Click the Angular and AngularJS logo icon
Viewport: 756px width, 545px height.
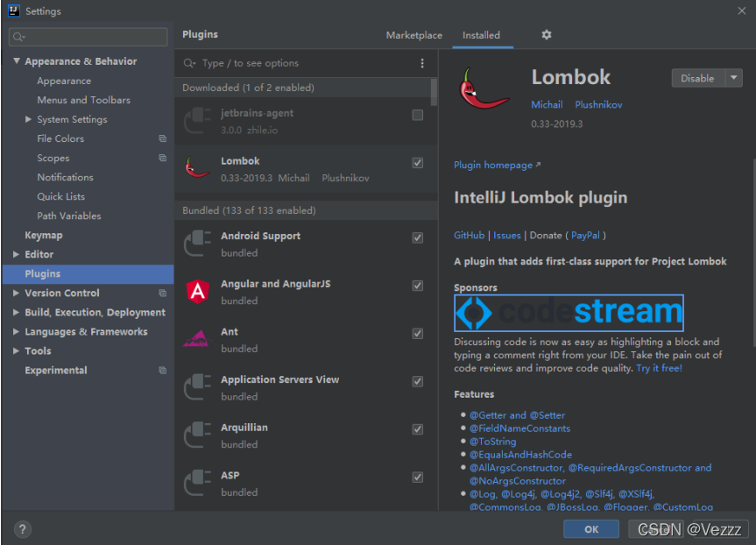point(198,292)
